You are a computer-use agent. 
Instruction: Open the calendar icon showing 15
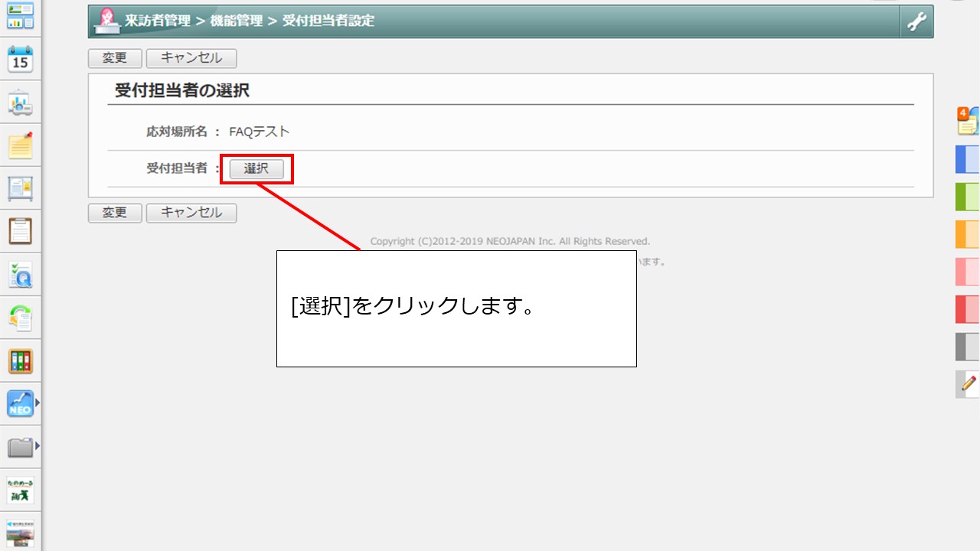[x=20, y=59]
